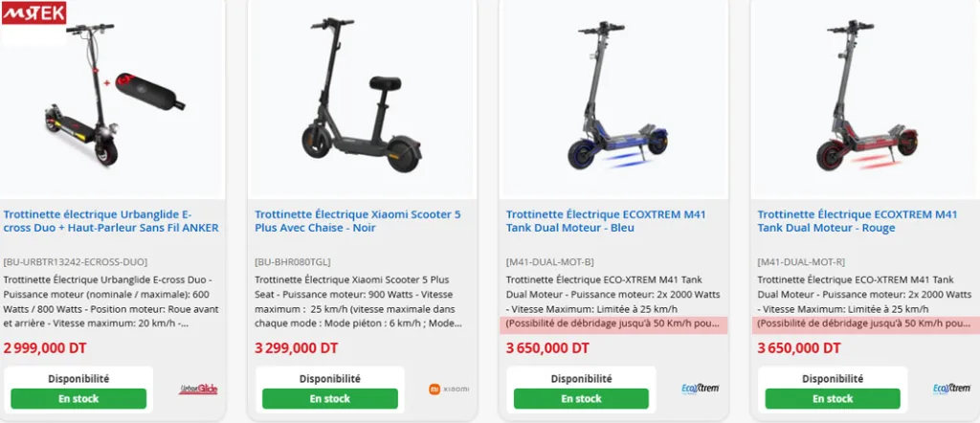Click EcoXtrem logo on red M41 card
This screenshot has height=423, width=980.
tap(951, 389)
